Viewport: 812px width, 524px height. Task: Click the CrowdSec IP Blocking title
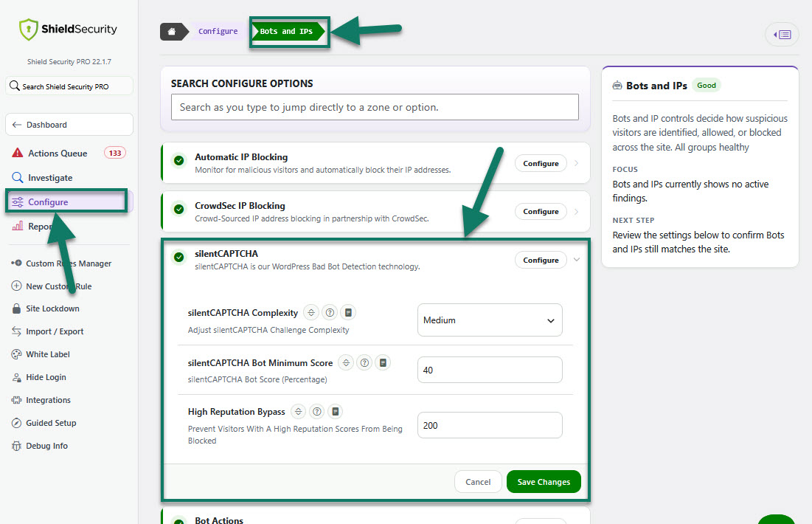click(x=240, y=206)
